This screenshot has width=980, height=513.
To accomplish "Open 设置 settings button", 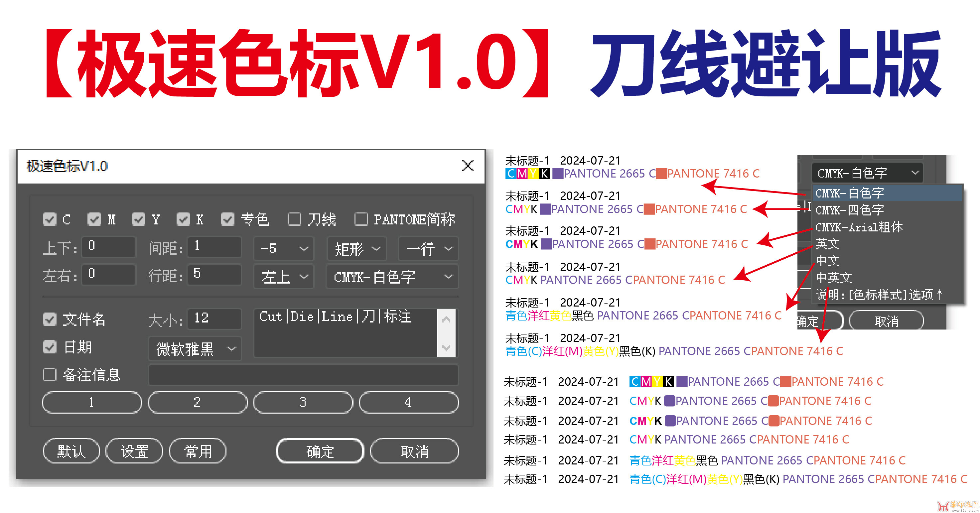I will click(x=134, y=451).
